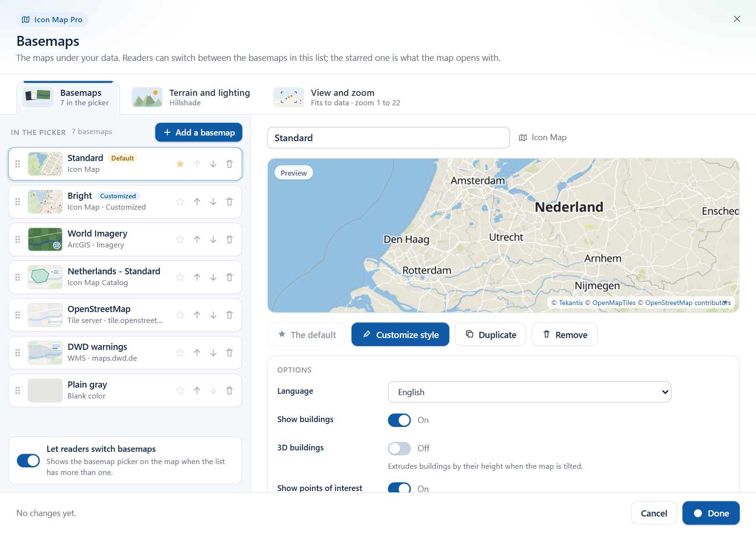
Task: Edit the Standard basemap name field
Action: [388, 138]
